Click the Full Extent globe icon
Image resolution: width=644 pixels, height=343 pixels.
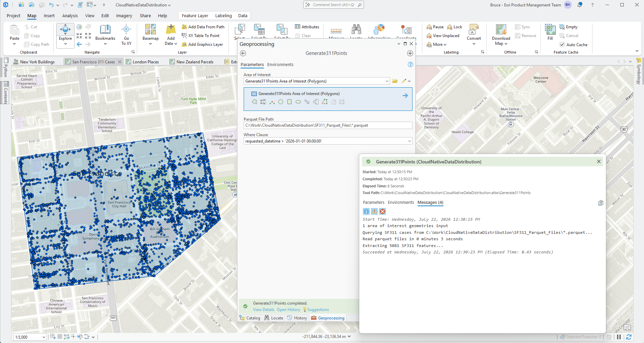point(79,27)
